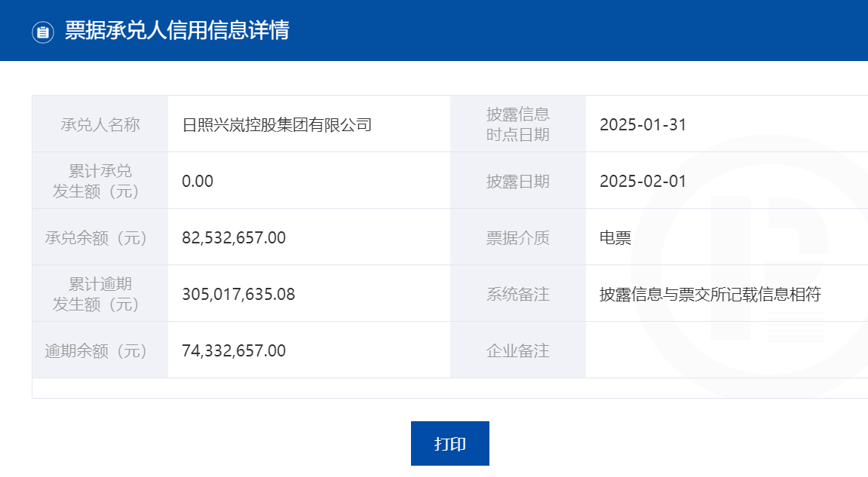The height and width of the screenshot is (477, 868).
Task: Click the 系统备注 text 披露信息与票交所记载信息相符
Action: (x=710, y=294)
